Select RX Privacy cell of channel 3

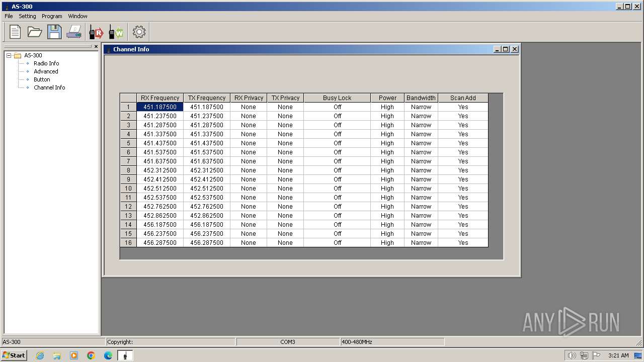(249, 125)
